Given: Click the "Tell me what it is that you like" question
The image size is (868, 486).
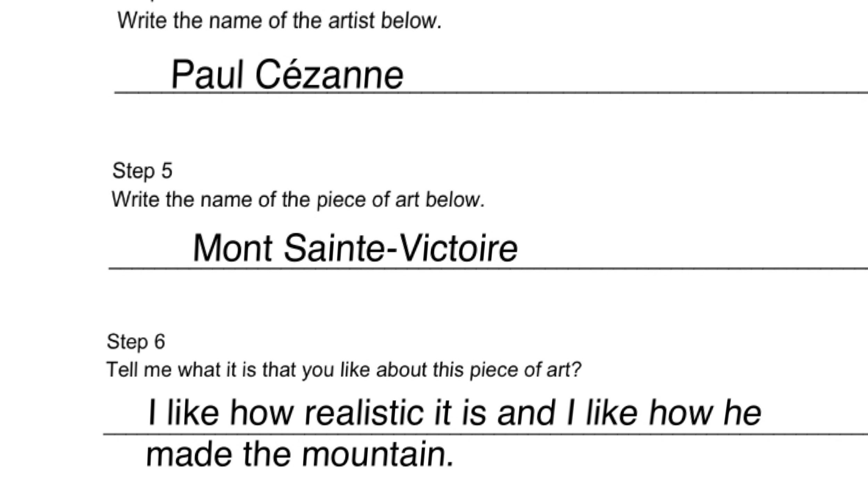Looking at the screenshot, I should tap(344, 369).
